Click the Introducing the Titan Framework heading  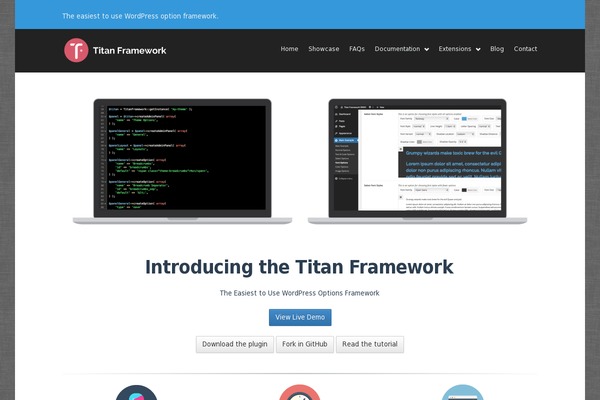tap(299, 267)
